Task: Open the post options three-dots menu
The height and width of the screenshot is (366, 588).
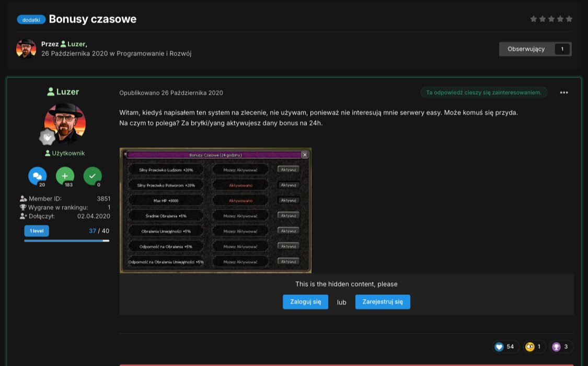Action: pos(563,93)
